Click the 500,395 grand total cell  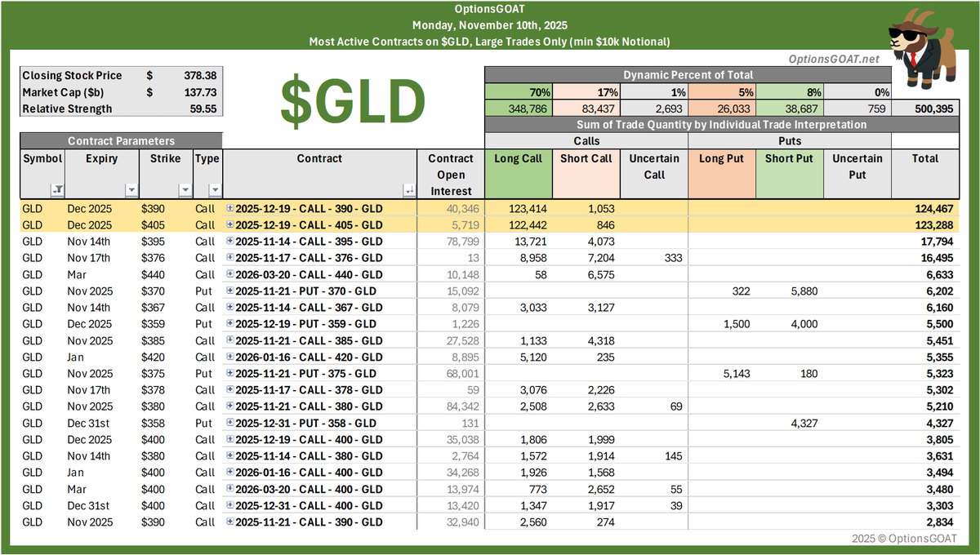point(925,109)
